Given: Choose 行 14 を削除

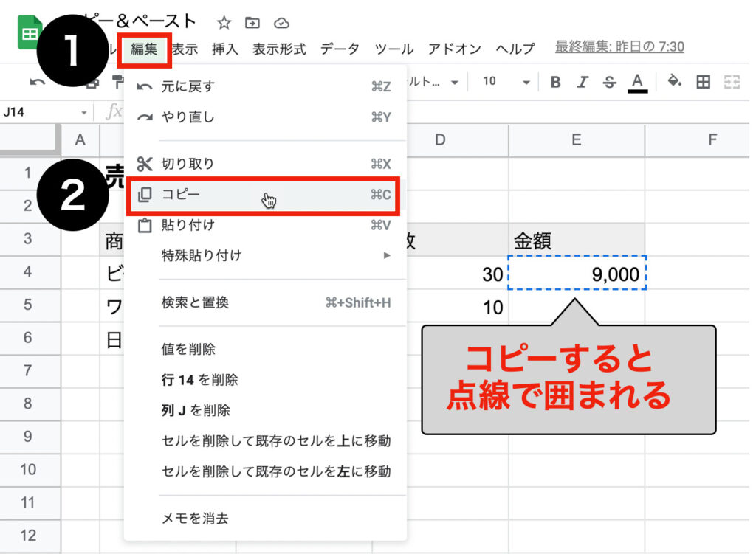Looking at the screenshot, I should click(265, 380).
